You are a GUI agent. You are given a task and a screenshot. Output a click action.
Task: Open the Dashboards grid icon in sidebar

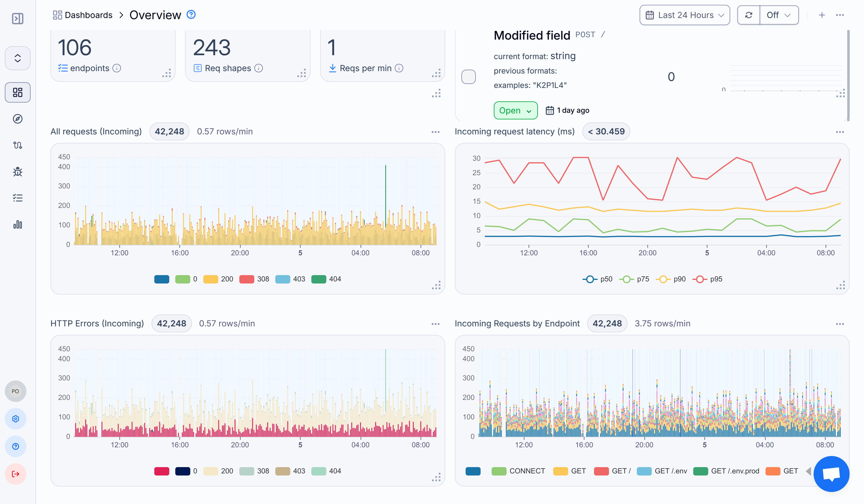17,92
